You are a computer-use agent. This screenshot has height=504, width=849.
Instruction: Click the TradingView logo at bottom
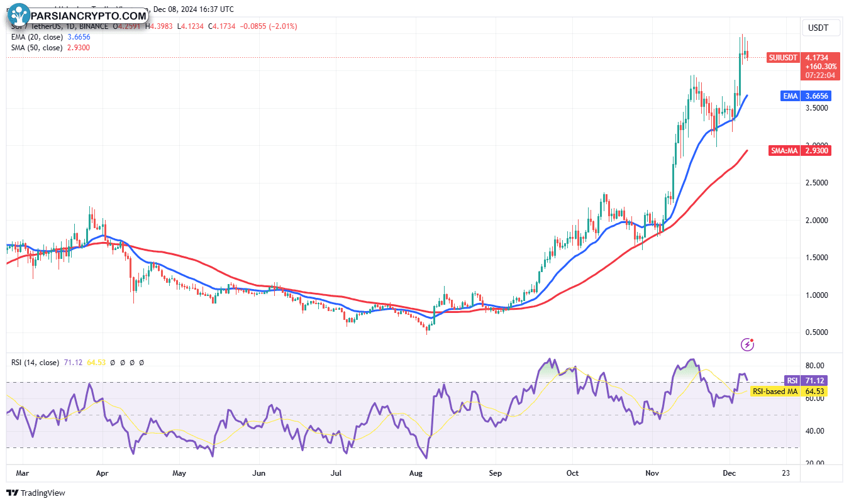pos(36,493)
